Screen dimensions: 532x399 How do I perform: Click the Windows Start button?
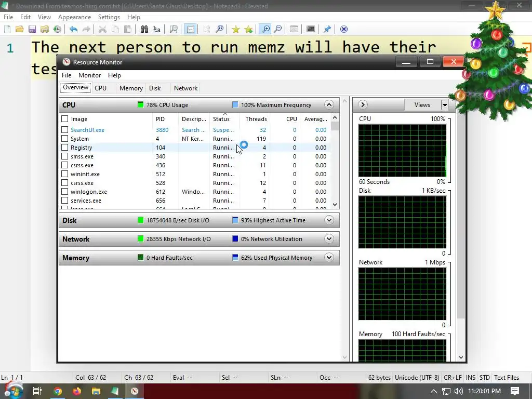click(13, 390)
